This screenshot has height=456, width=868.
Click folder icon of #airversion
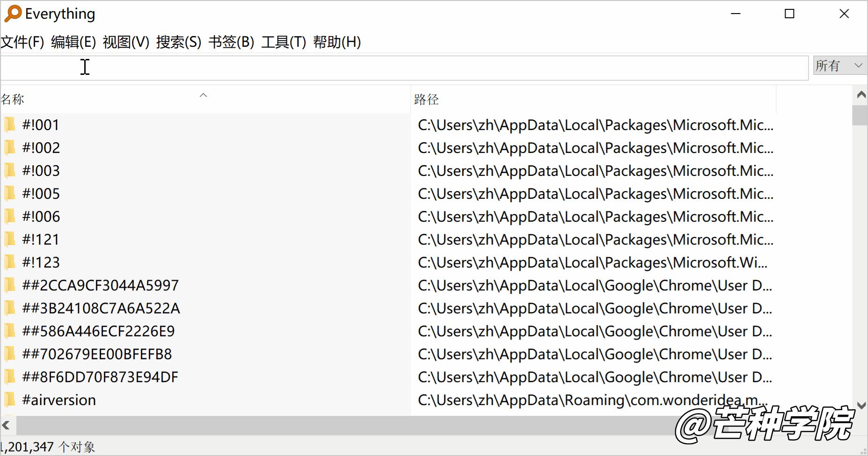coord(10,400)
